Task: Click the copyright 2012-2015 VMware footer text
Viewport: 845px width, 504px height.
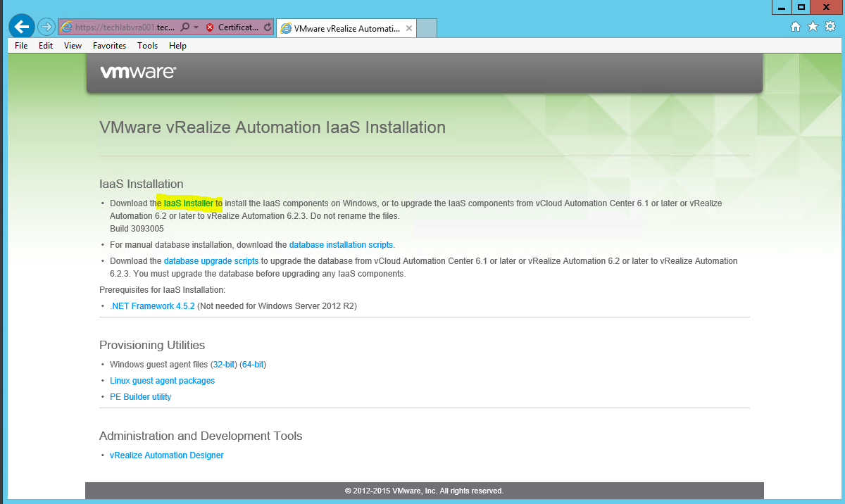Action: point(424,491)
